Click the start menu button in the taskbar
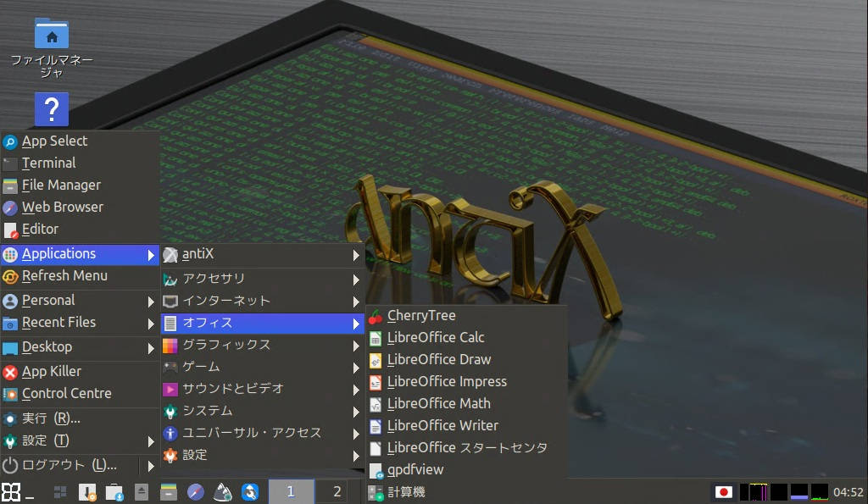Screen dimensions: 868x504 coord(11,492)
